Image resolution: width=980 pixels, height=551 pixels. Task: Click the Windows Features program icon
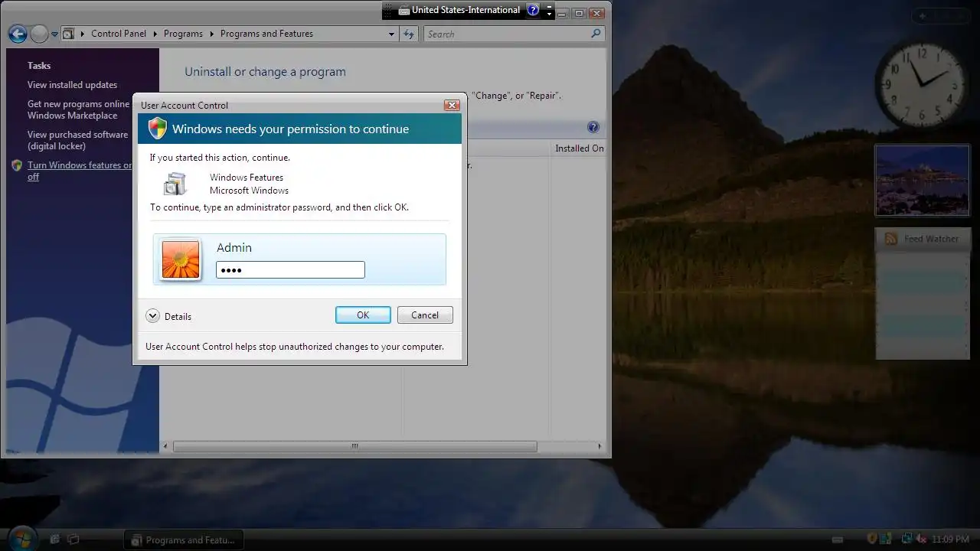(175, 184)
